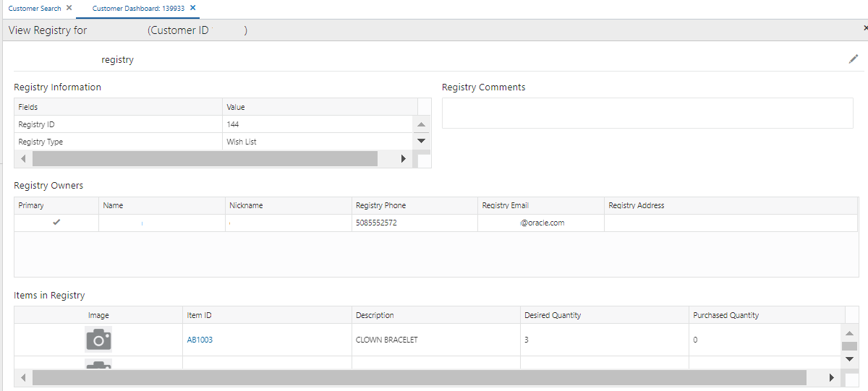Click down arrow in Items in Registry scrollbar
Screen dimensions: 868x391
[851, 358]
